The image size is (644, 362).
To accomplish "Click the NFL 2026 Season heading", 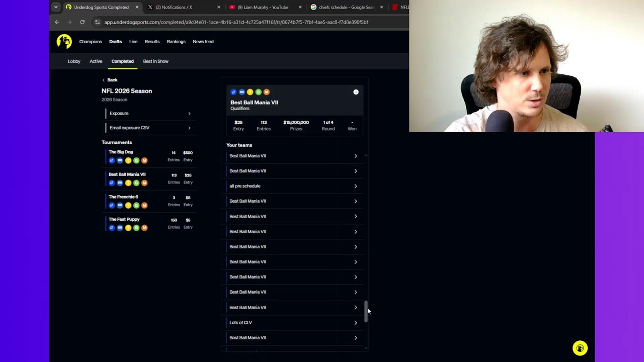I will pos(127,91).
